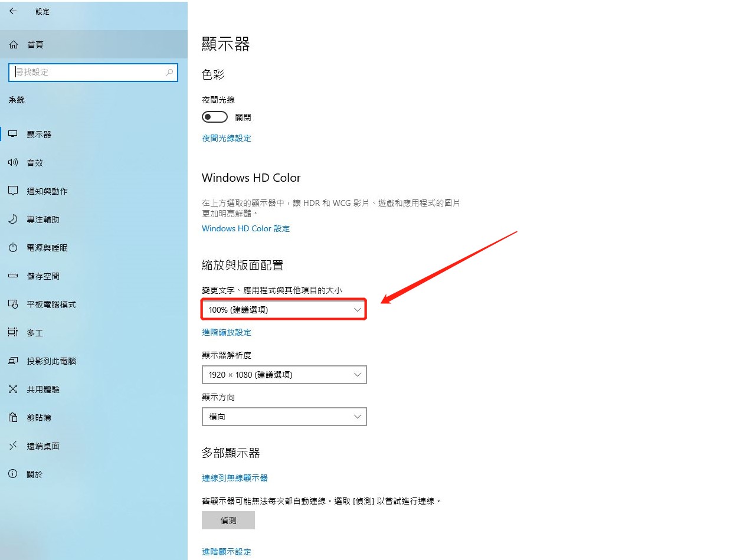Click the tablet mode icon beside 平板電腦模式
The image size is (753, 560).
click(13, 304)
